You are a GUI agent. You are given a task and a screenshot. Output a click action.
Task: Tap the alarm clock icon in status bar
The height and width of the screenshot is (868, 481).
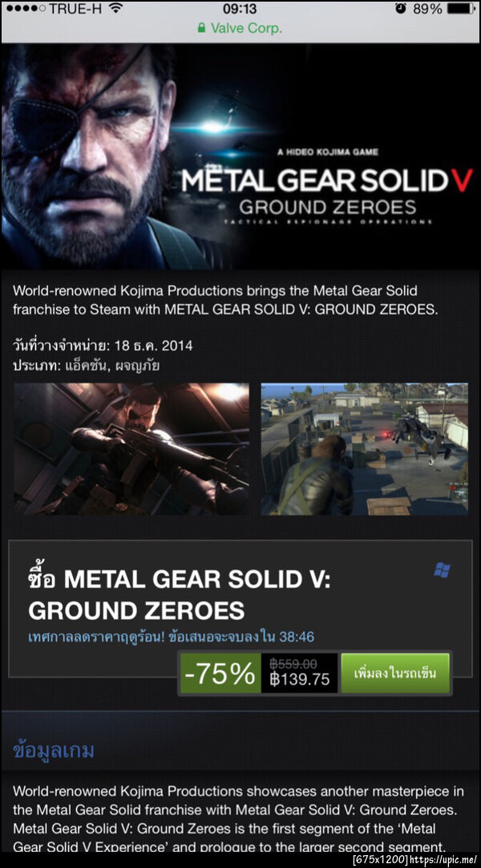(x=401, y=9)
